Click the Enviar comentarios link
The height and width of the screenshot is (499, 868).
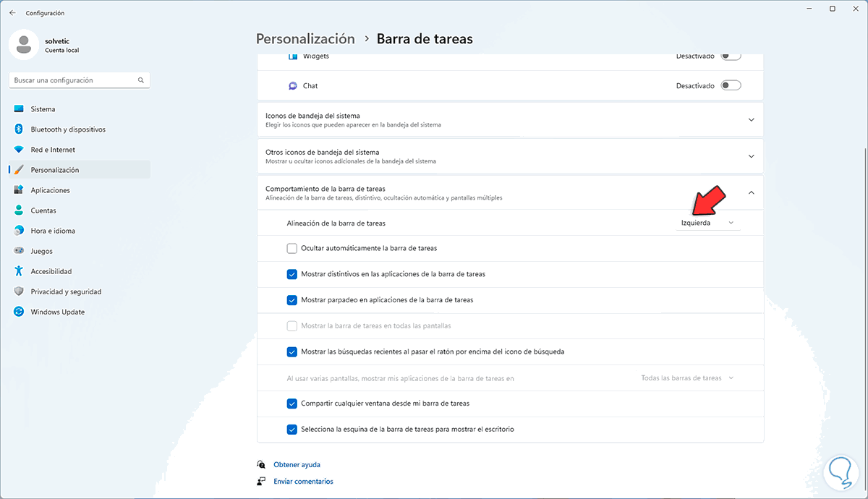[x=303, y=482]
